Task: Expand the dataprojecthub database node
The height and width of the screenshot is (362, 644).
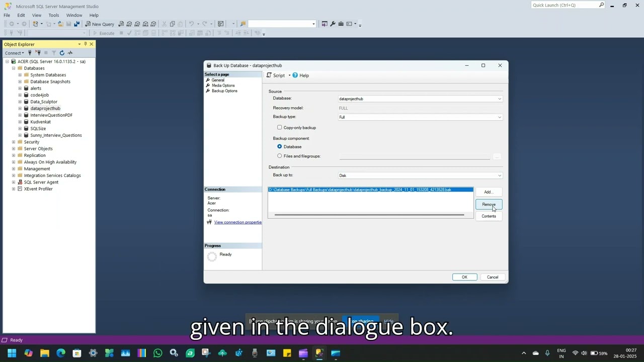Action: point(20,109)
